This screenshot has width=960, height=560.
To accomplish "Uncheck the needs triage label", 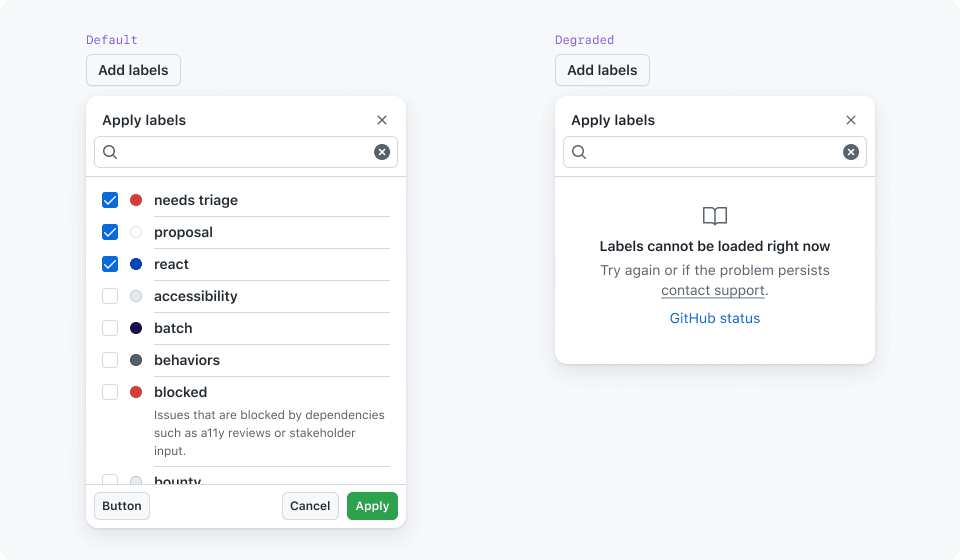I will (109, 200).
